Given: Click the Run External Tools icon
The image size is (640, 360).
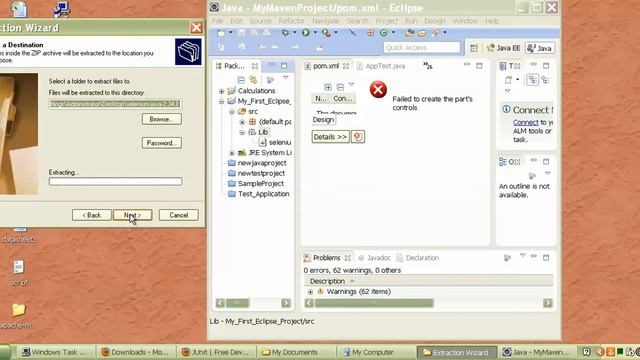Looking at the screenshot, I should (326, 33).
